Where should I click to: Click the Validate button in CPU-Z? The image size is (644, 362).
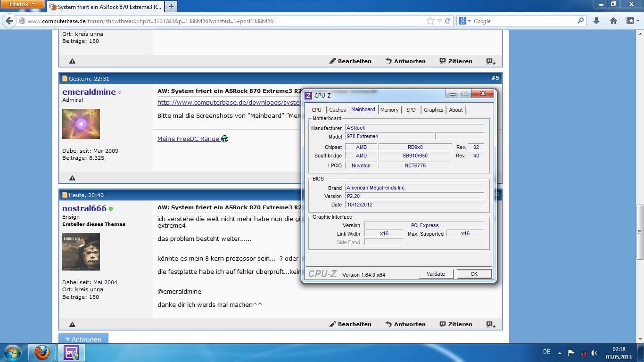(436, 274)
